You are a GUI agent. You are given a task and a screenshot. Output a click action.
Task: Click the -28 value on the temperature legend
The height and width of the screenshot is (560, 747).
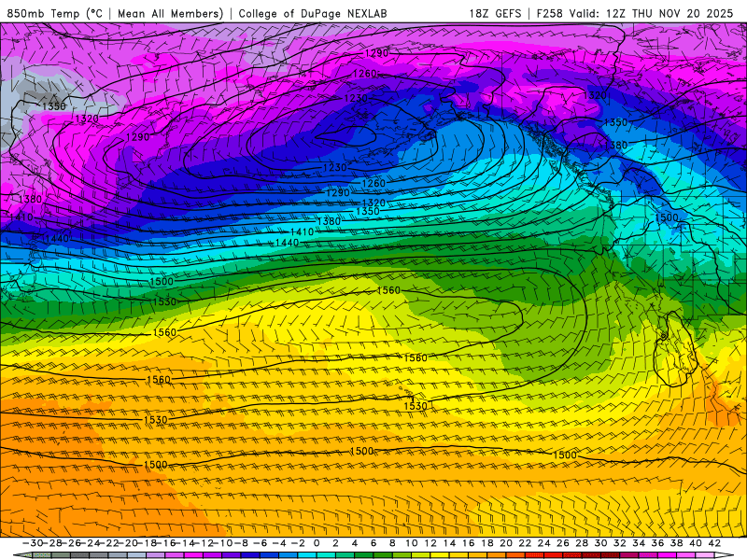(52, 543)
